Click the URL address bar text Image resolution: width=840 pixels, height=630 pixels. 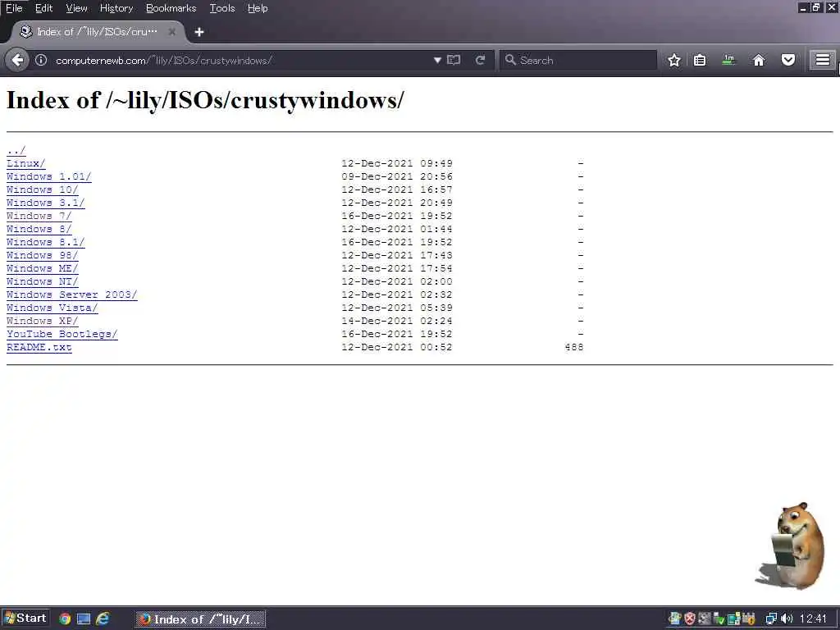coord(164,61)
